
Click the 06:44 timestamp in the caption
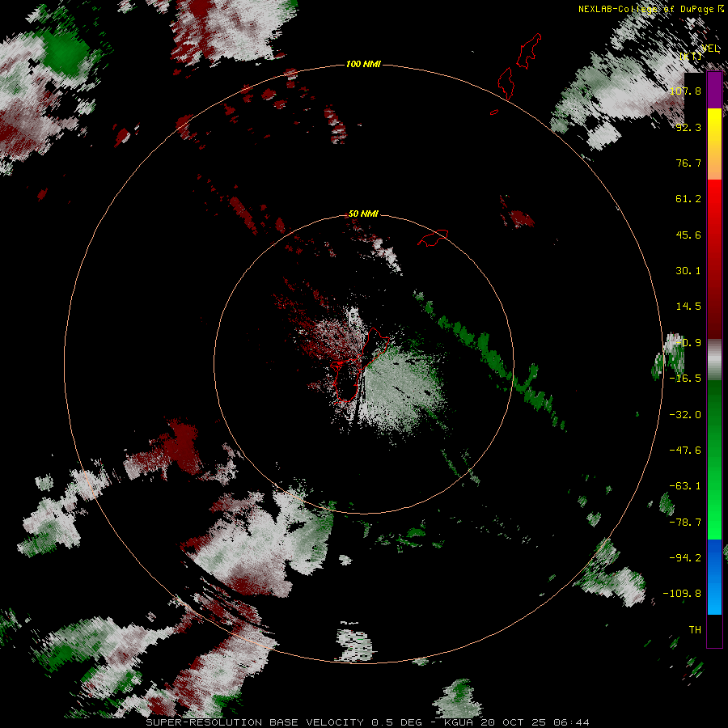tap(572, 722)
